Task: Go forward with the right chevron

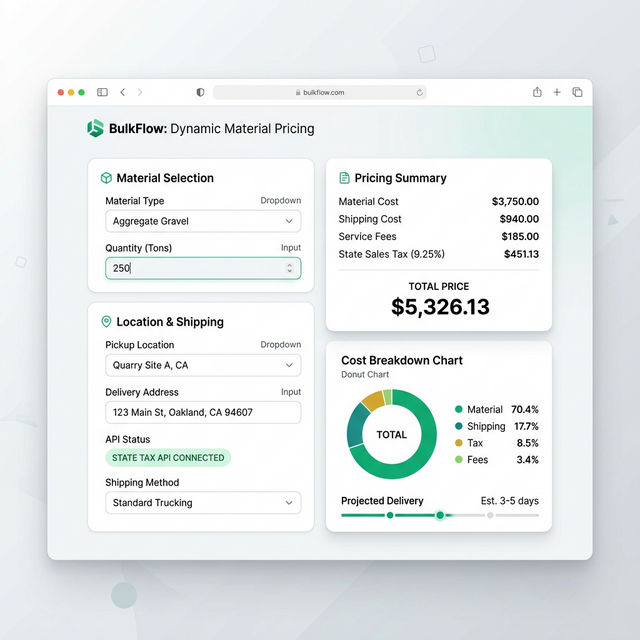Action: coord(140,92)
